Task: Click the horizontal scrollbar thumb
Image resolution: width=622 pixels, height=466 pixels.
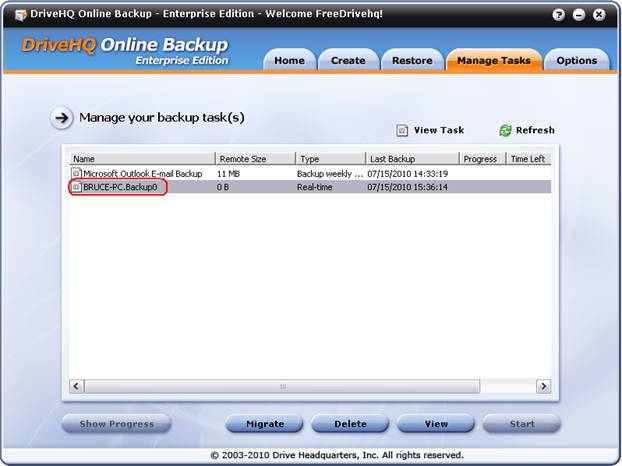Action: [x=282, y=386]
